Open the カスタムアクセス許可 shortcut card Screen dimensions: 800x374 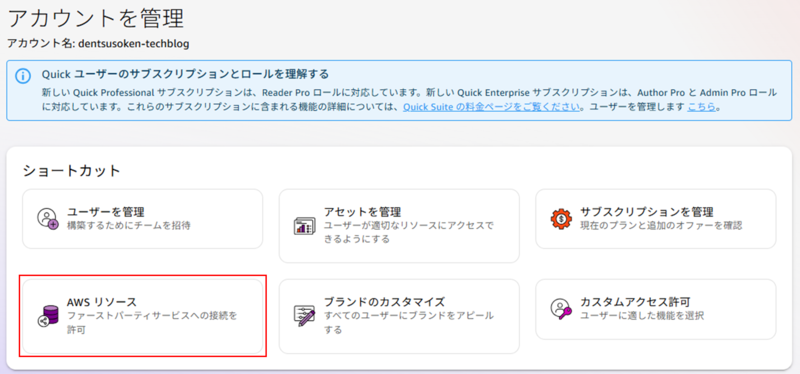tap(656, 309)
